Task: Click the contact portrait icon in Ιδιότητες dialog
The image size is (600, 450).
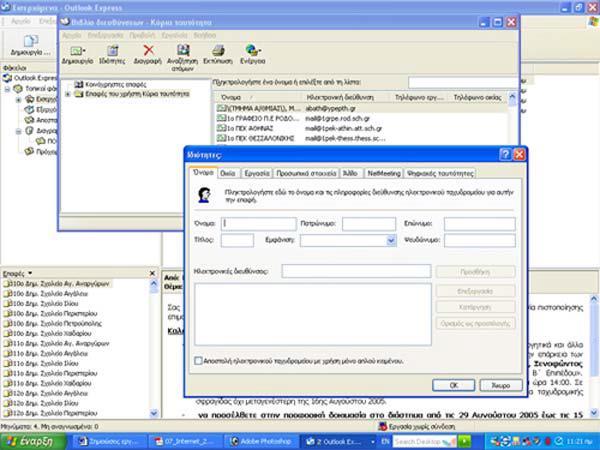Action: pyautogui.click(x=204, y=195)
